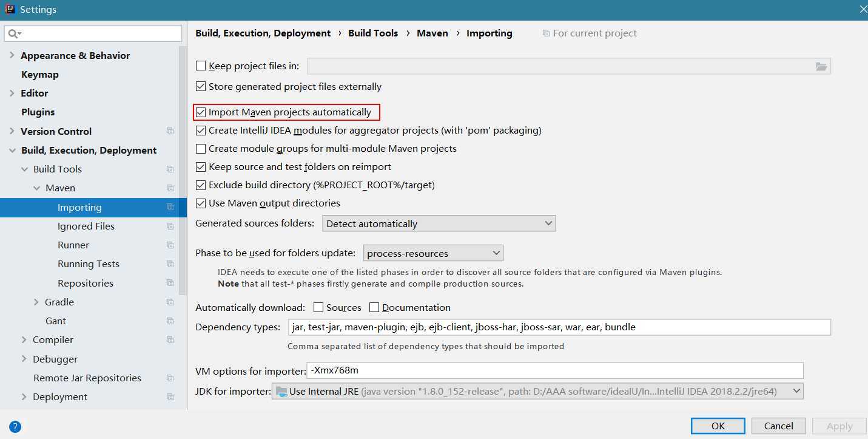
Task: Toggle Keep source and test folders on reimport
Action: tap(201, 167)
